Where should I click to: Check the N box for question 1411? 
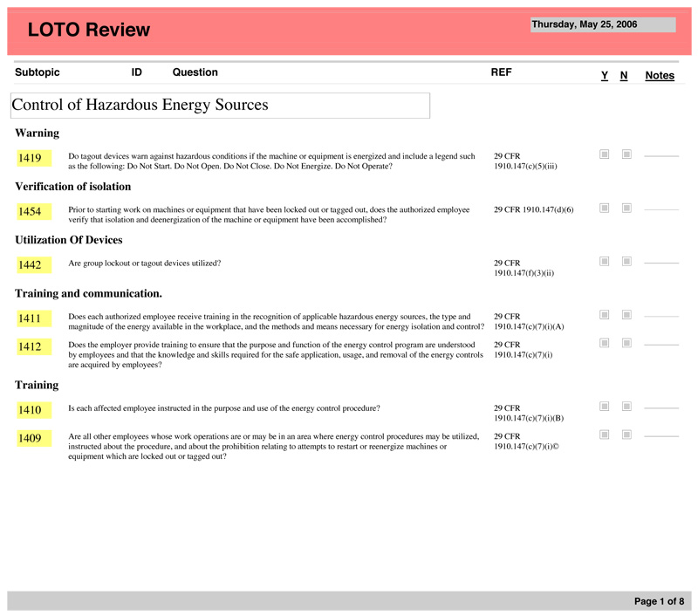626,315
